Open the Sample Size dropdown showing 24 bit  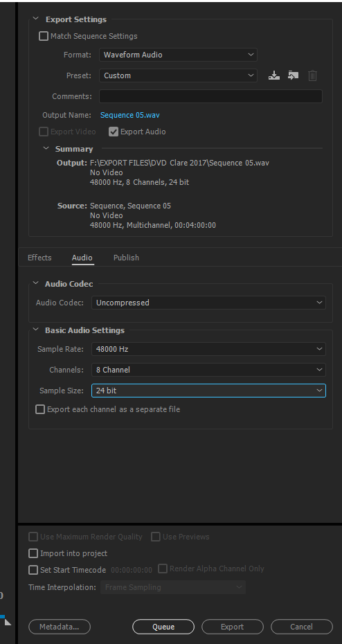pyautogui.click(x=208, y=391)
